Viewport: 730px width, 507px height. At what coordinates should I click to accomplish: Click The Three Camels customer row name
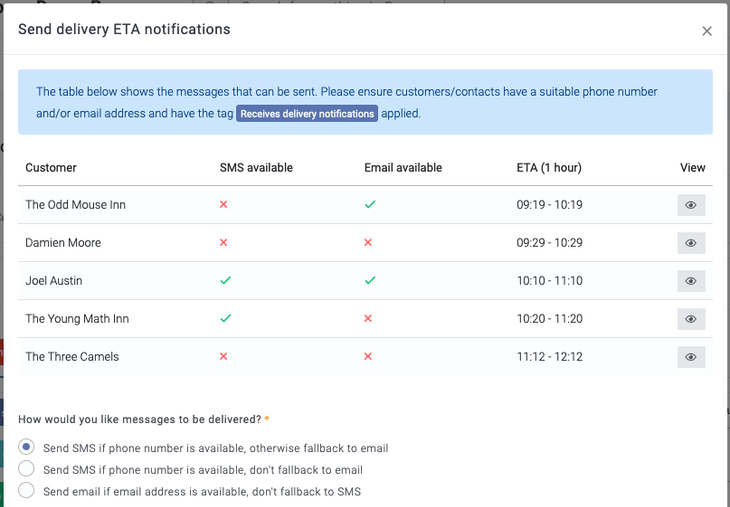pyautogui.click(x=72, y=357)
